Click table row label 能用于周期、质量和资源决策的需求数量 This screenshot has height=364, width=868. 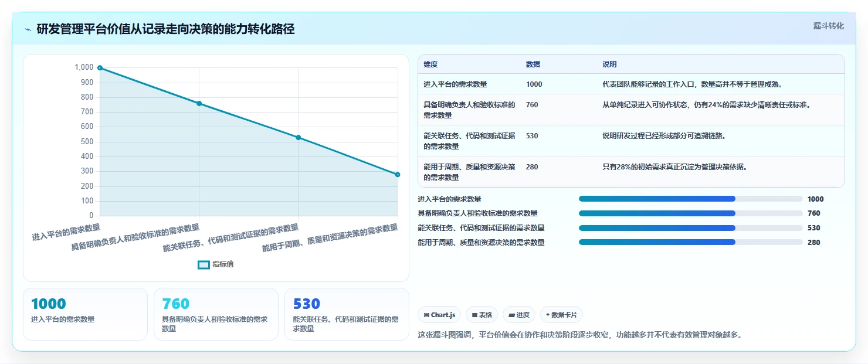click(x=469, y=172)
